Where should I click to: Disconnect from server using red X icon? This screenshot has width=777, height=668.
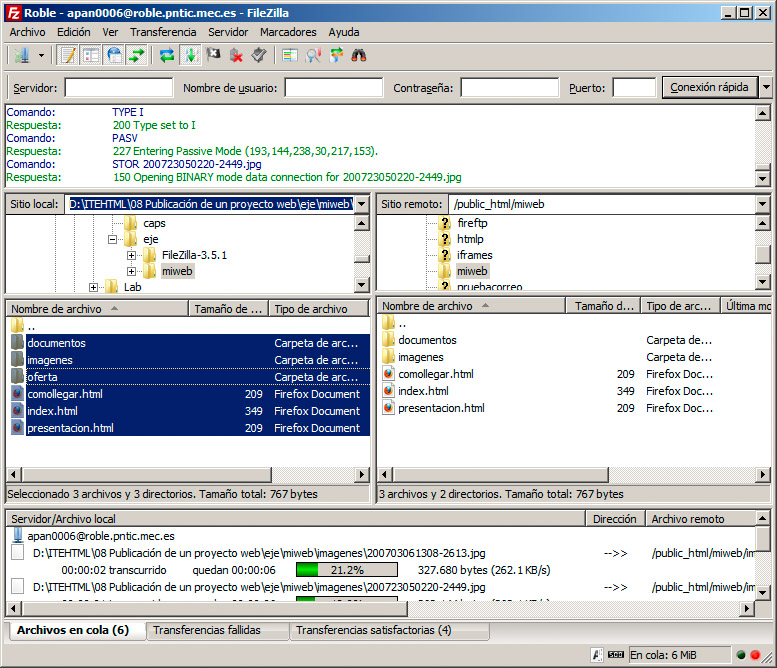coord(236,55)
